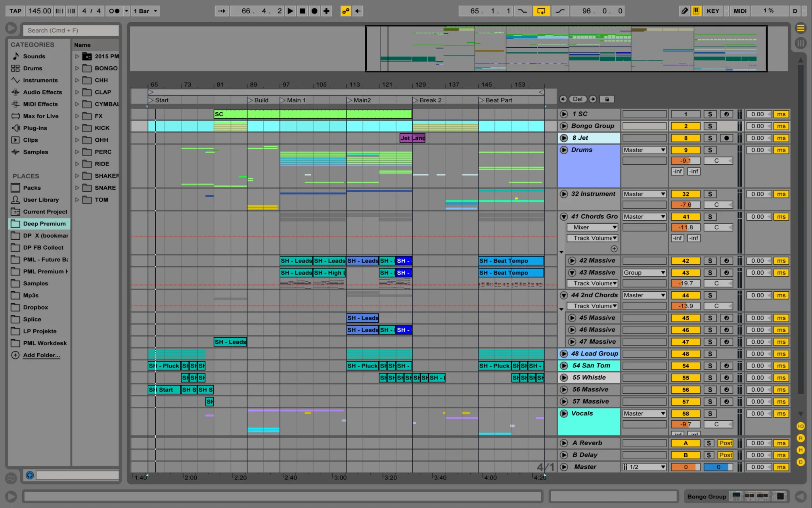Arm the Arrangement Record button

coord(314,11)
